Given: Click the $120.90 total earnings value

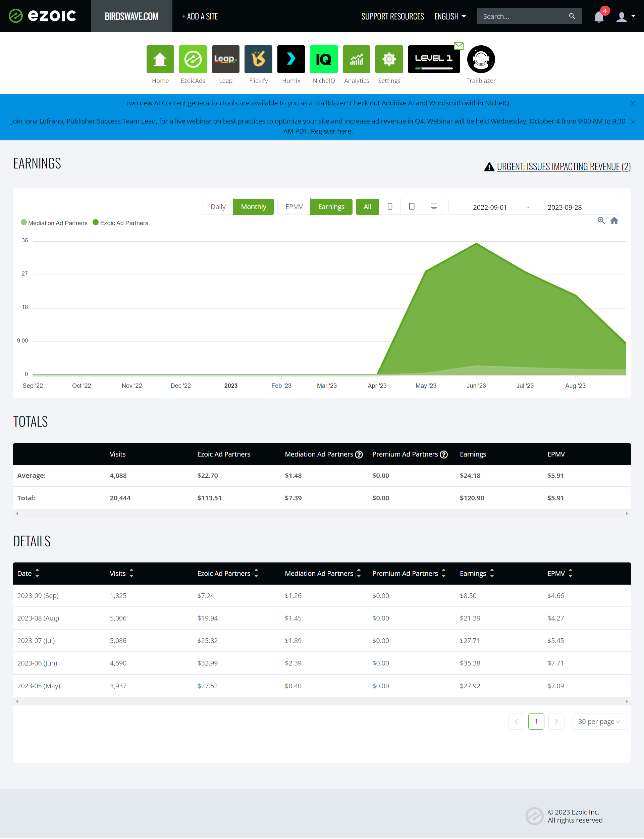Looking at the screenshot, I should pos(472,498).
